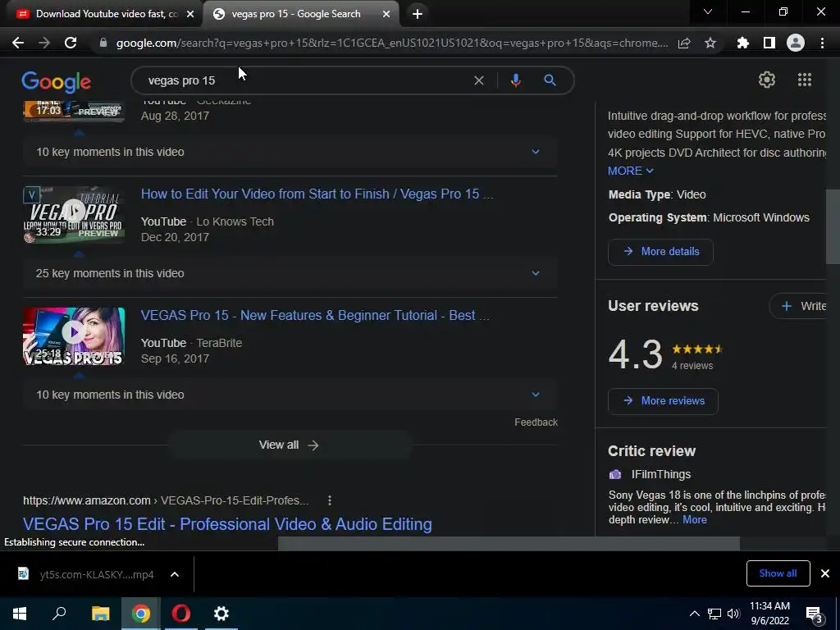Open the Google apps grid
Screen dimensions: 840x630
pos(804,80)
